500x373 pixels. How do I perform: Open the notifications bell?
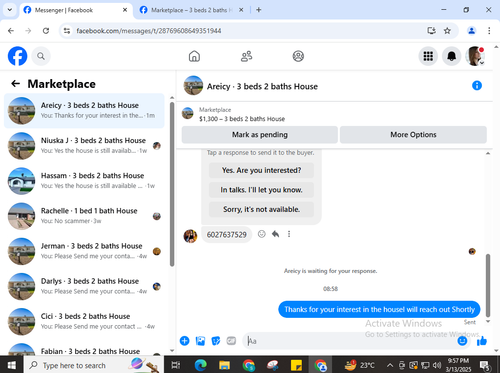click(451, 56)
